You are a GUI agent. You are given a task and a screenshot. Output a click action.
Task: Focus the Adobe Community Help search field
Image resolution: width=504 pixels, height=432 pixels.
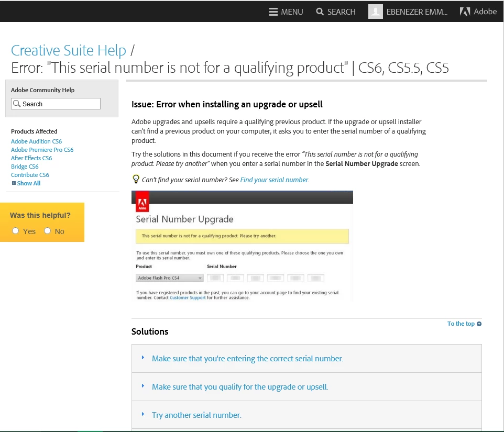click(x=56, y=104)
